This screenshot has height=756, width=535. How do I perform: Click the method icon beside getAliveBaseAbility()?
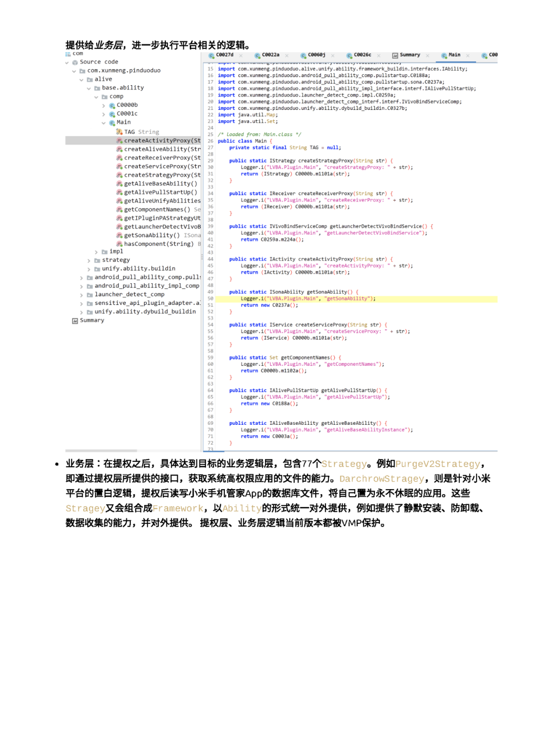(x=119, y=184)
